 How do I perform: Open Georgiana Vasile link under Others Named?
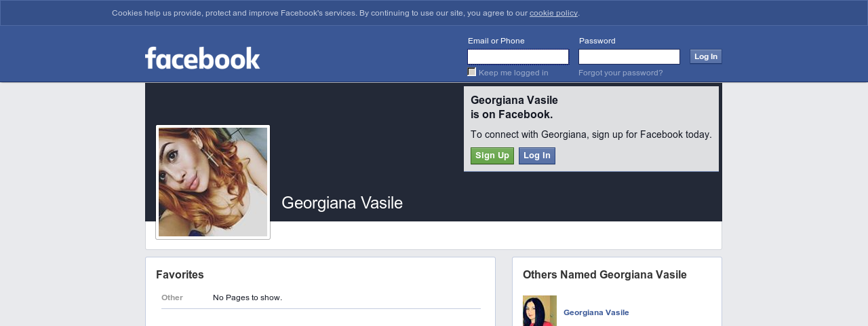[596, 312]
